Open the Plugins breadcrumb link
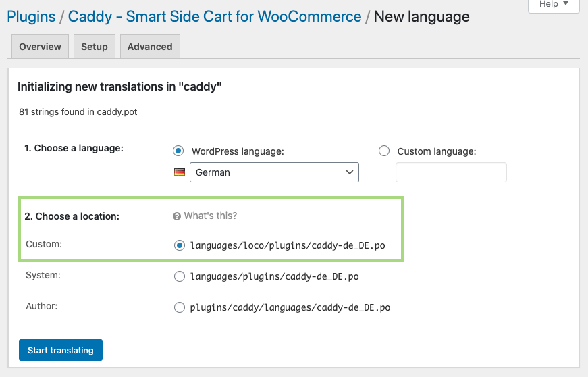The image size is (588, 377). point(31,16)
